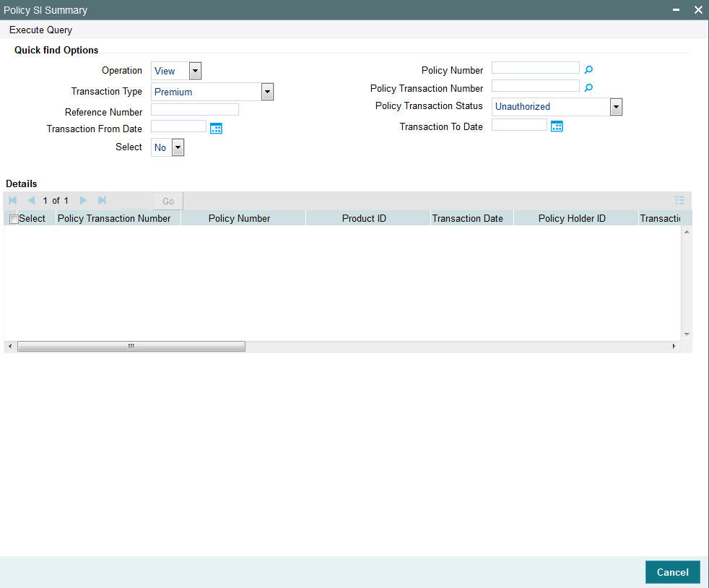Click the left arrow of horizontal scrollbar

(10, 347)
